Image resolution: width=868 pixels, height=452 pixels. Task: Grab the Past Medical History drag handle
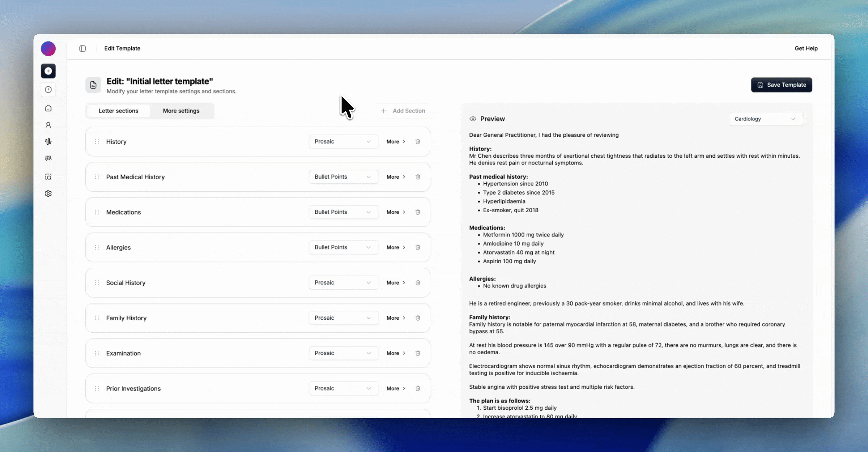tap(97, 177)
